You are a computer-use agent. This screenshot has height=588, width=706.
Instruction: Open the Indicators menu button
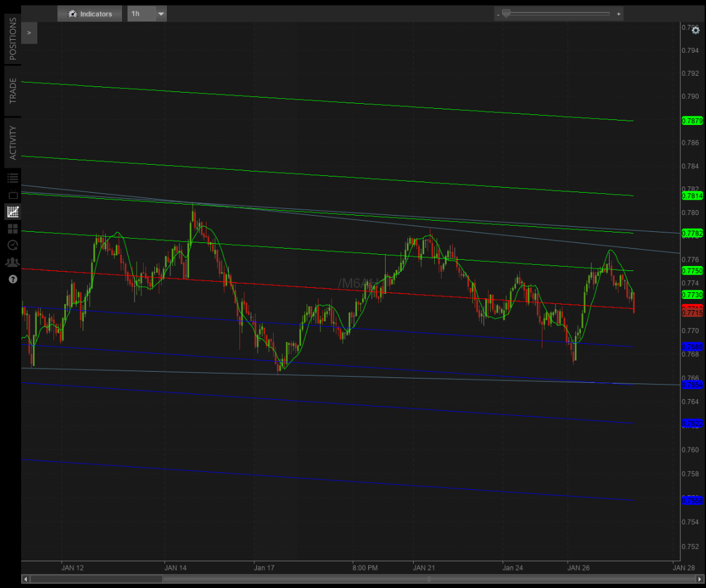click(90, 14)
